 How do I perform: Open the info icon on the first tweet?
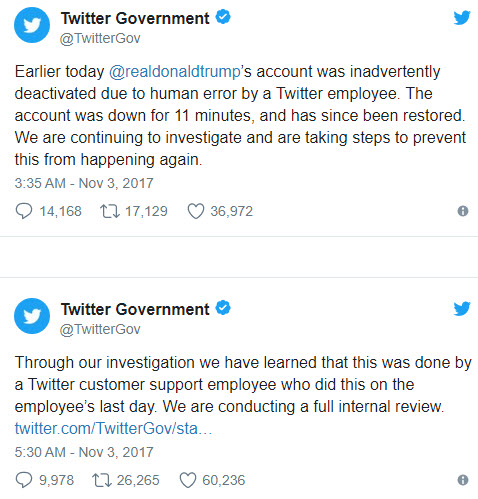tap(463, 211)
